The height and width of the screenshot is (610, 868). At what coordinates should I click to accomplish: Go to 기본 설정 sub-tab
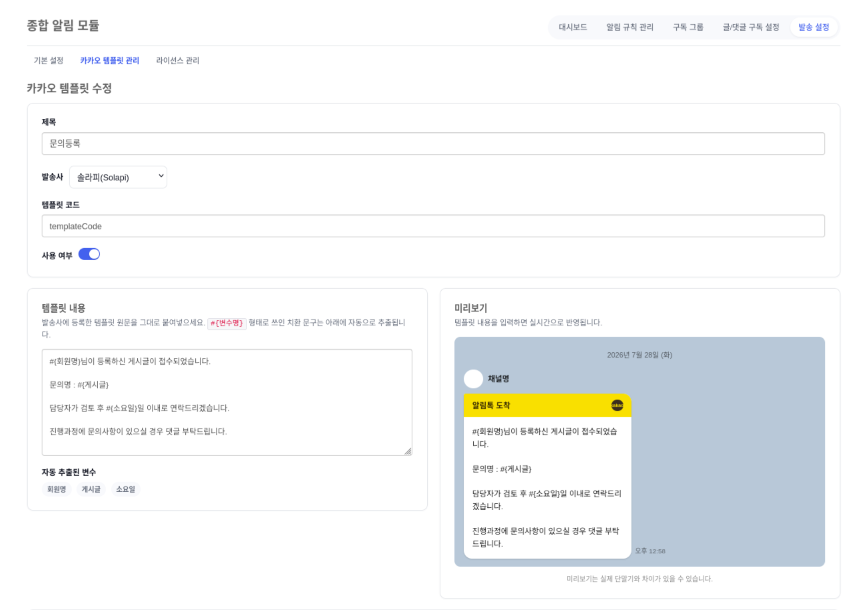pyautogui.click(x=48, y=61)
